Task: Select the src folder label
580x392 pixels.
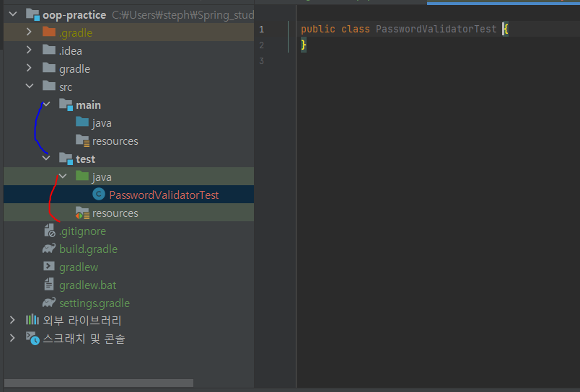Action: coord(66,87)
